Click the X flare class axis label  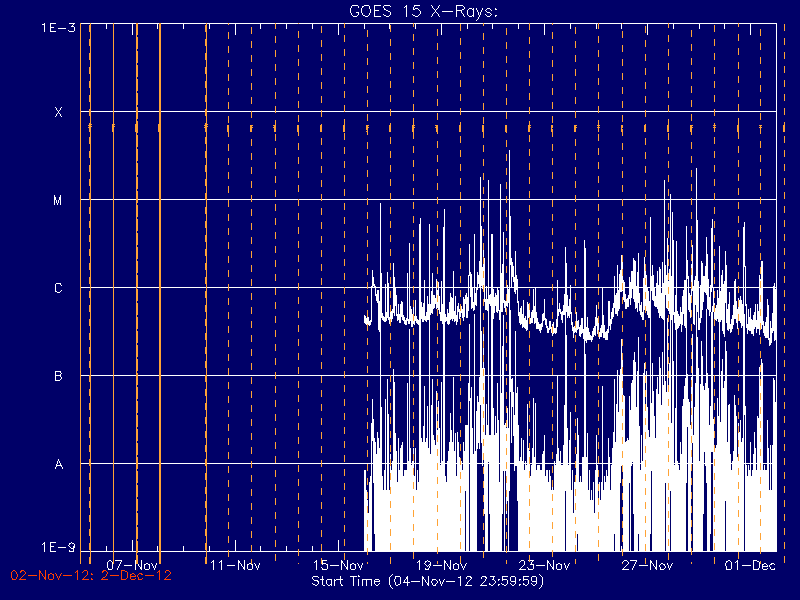59,112
